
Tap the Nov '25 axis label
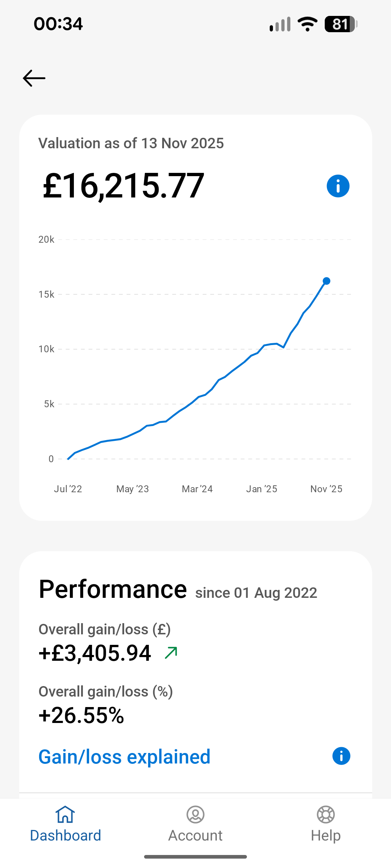click(326, 489)
